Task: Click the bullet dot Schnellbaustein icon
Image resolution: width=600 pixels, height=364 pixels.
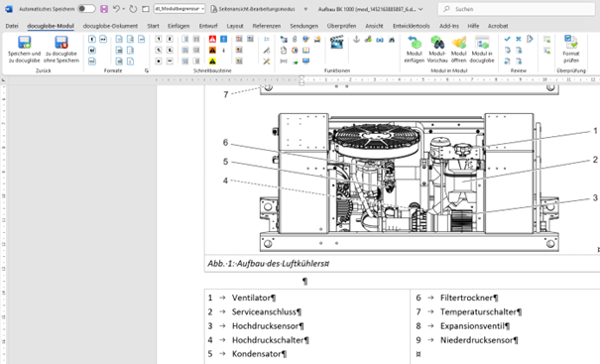Action: (159, 61)
